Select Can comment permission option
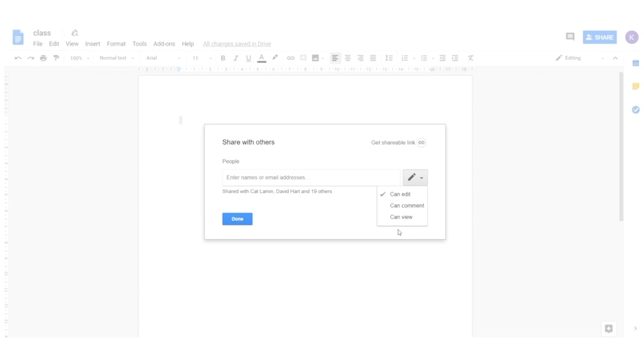 (x=407, y=206)
